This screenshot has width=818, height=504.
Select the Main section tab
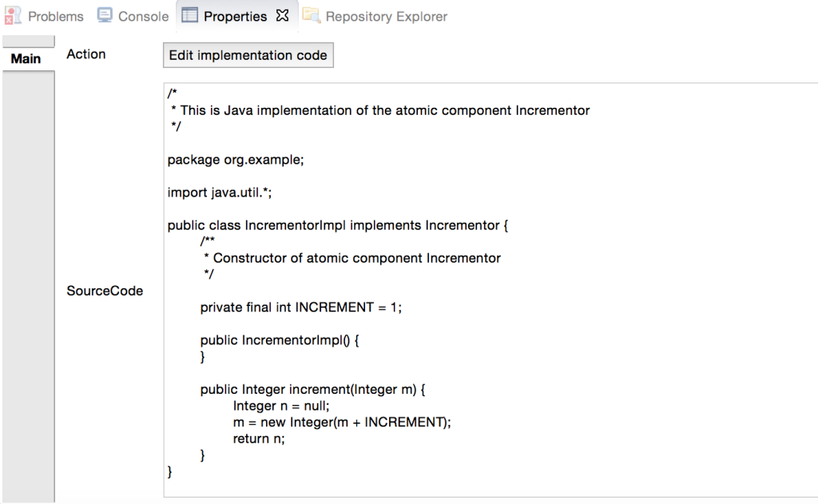tap(26, 58)
